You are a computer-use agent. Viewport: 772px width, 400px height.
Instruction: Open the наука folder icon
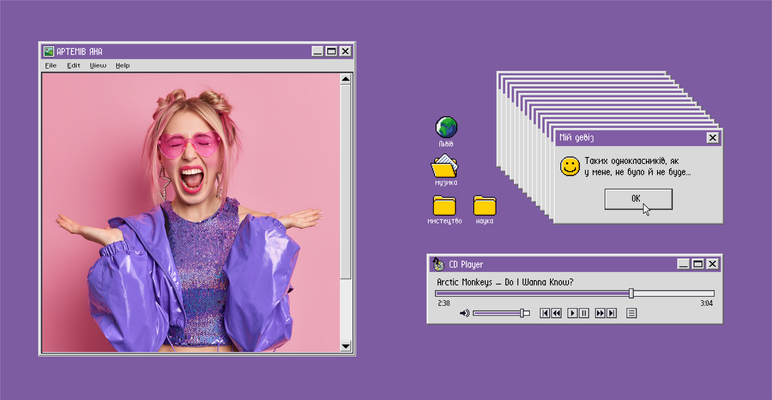[485, 206]
